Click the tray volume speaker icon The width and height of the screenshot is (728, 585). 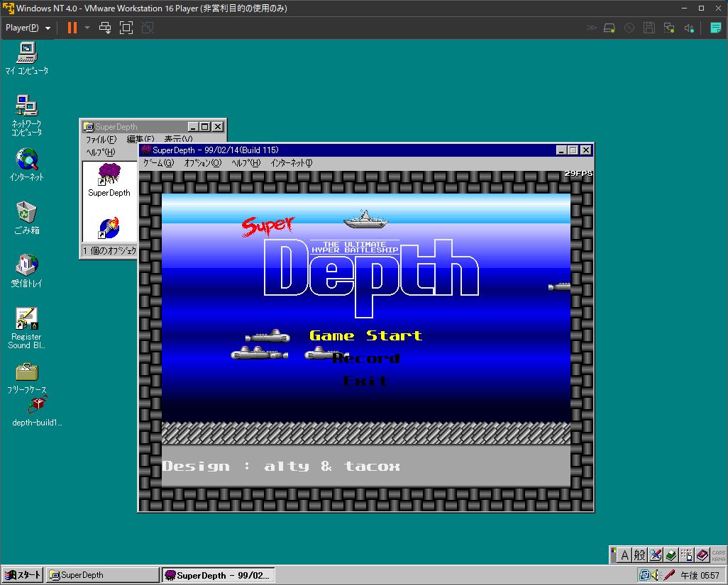(x=656, y=575)
